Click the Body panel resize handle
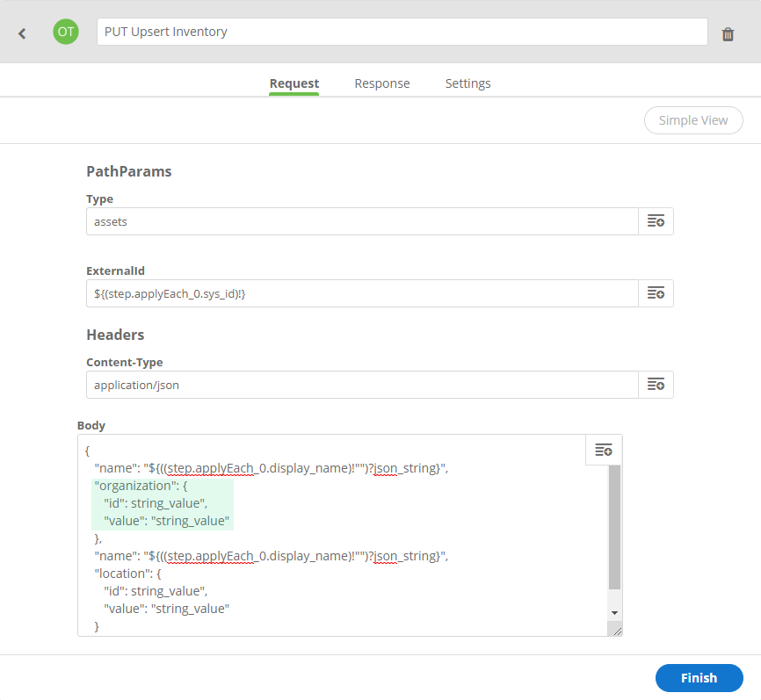The image size is (761, 700). coord(618,630)
